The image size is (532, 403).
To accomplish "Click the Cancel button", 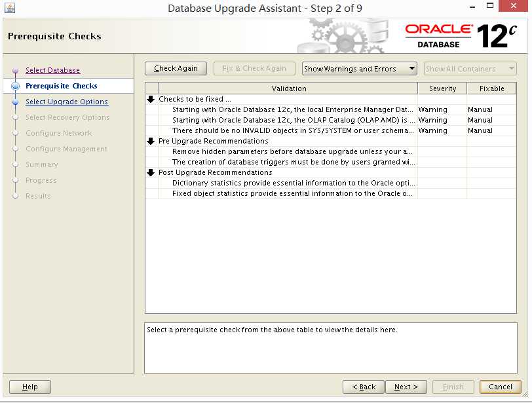I will pos(500,387).
